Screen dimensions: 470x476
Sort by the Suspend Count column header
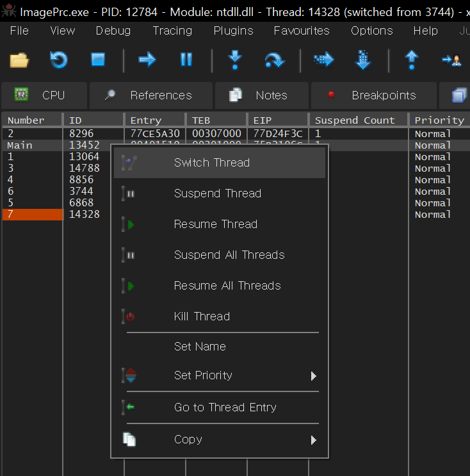pos(358,120)
